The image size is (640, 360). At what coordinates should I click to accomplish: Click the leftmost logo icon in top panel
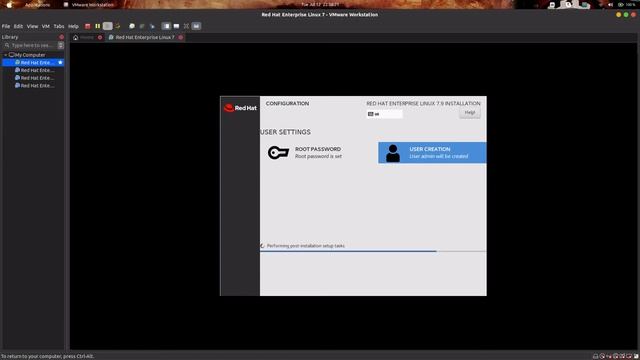[x=9, y=4]
